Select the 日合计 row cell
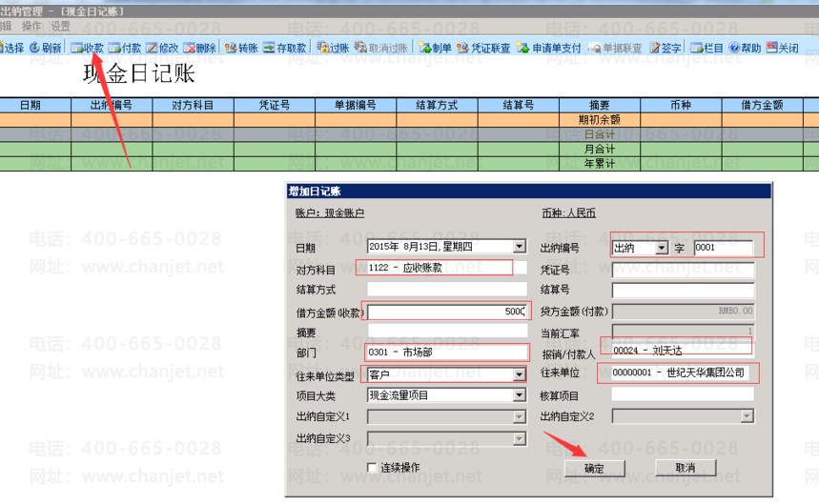This screenshot has width=819, height=504. coord(600,134)
